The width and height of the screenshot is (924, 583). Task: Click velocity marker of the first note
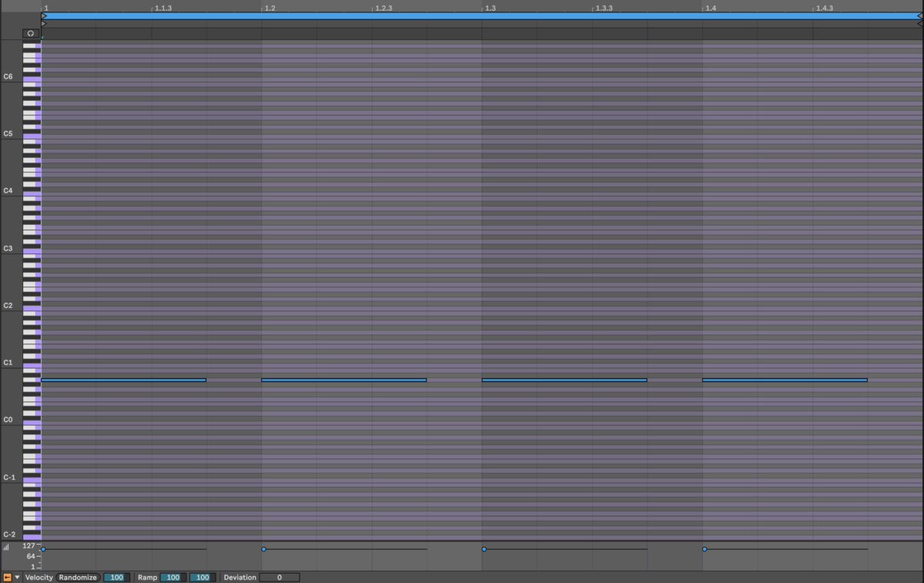click(43, 549)
